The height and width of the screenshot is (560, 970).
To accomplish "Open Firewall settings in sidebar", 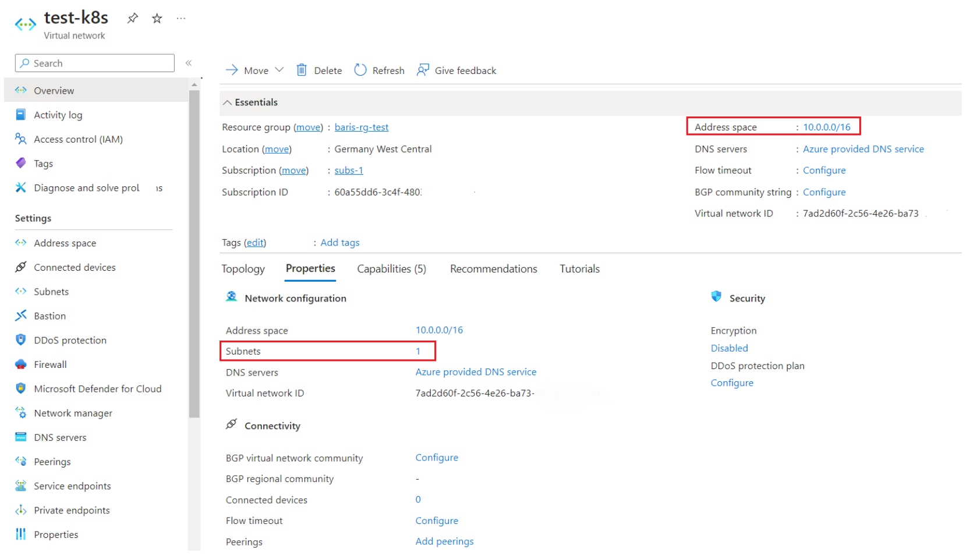I will (x=50, y=365).
